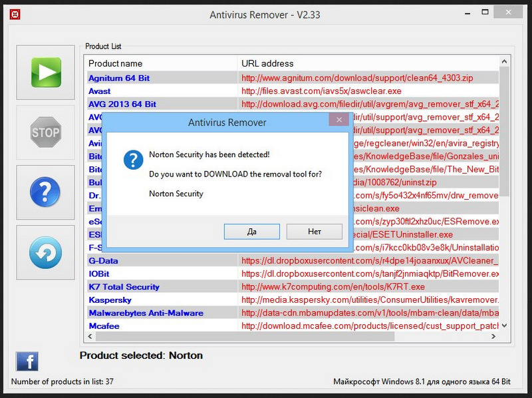The image size is (532, 398).
Task: Click the green Start play button
Action: pyautogui.click(x=46, y=73)
